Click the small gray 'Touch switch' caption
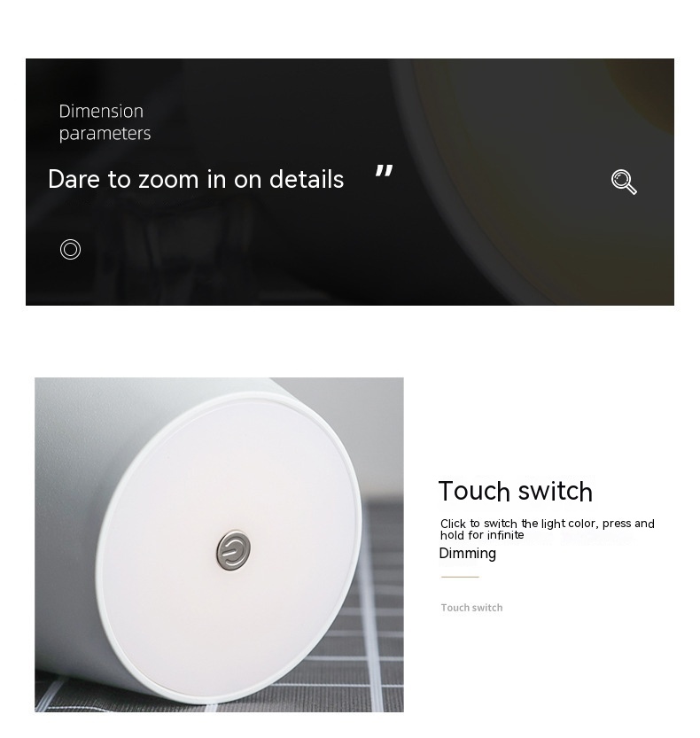 (471, 607)
